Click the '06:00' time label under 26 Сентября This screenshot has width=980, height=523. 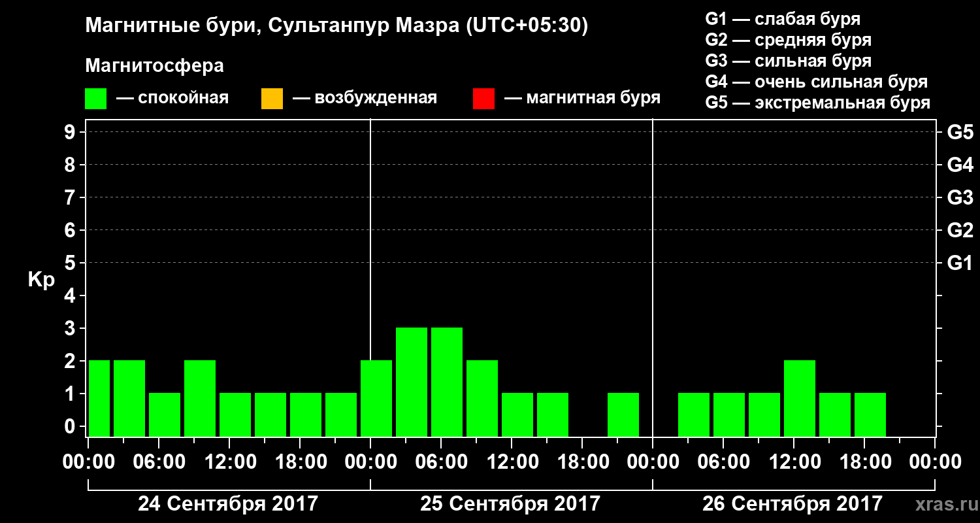tap(723, 462)
